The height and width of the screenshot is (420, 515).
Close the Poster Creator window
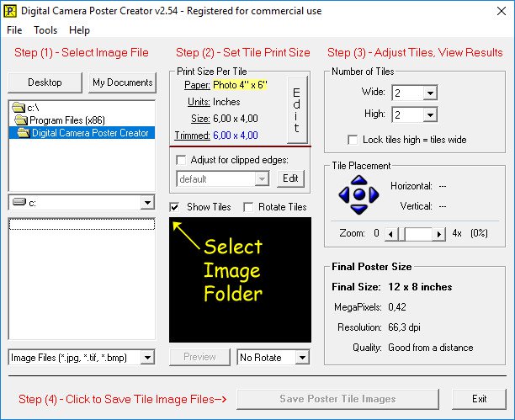click(502, 11)
